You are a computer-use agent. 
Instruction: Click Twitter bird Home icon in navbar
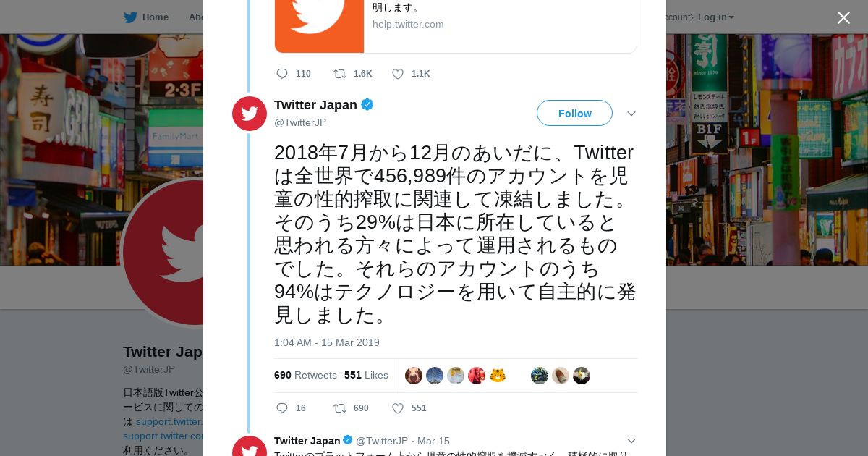[x=130, y=17]
